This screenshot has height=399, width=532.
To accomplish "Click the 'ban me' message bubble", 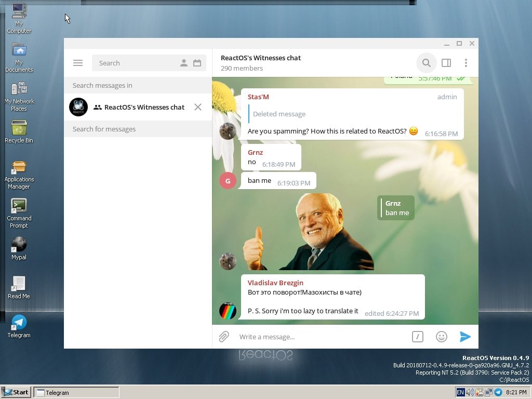I will coord(277,181).
